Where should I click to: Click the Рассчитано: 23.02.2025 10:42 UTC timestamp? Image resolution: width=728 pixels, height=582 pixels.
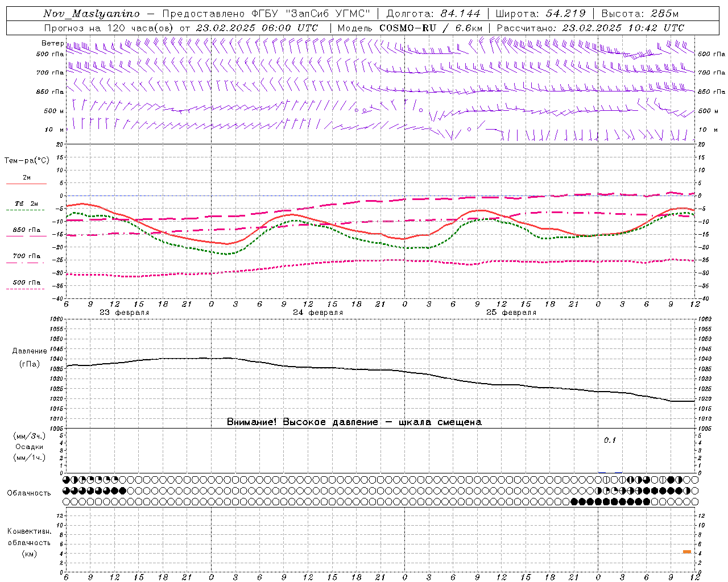pos(590,28)
